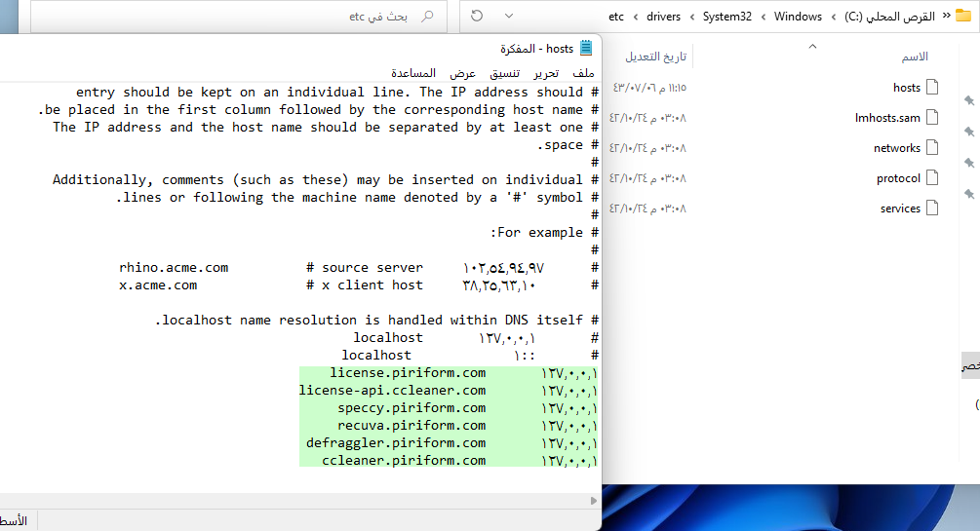Click the pin icon beside networks row

[x=969, y=163]
